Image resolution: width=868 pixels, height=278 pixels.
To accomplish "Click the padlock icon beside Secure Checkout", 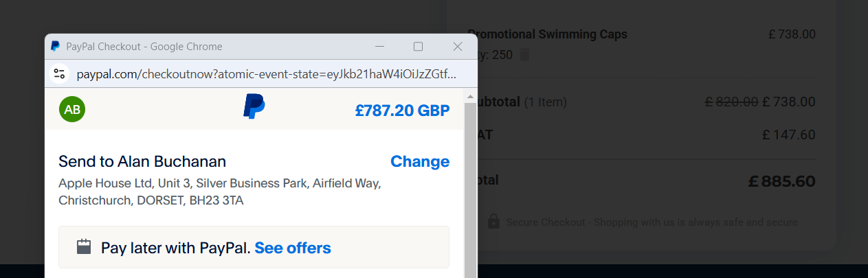I will [x=493, y=222].
